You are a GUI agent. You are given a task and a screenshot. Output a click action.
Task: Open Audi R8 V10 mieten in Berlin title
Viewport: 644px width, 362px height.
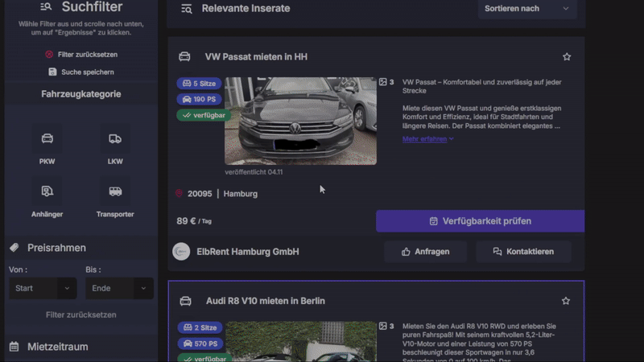tap(266, 301)
